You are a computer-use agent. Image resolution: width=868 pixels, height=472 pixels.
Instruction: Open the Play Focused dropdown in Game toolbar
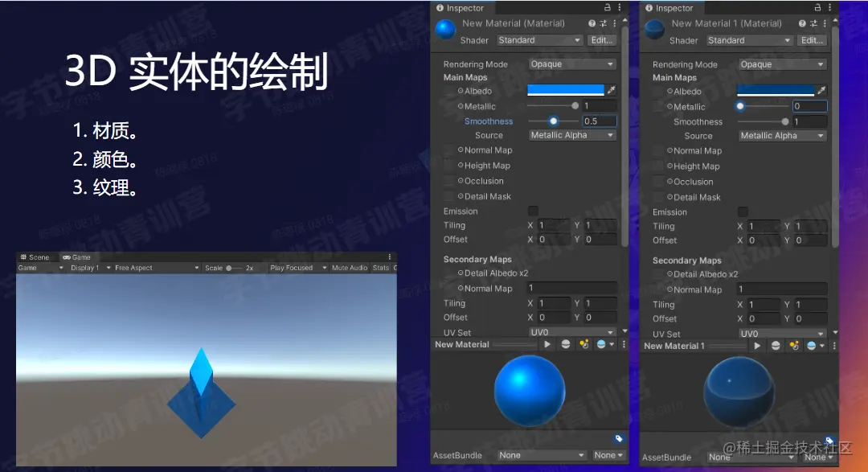tap(298, 268)
